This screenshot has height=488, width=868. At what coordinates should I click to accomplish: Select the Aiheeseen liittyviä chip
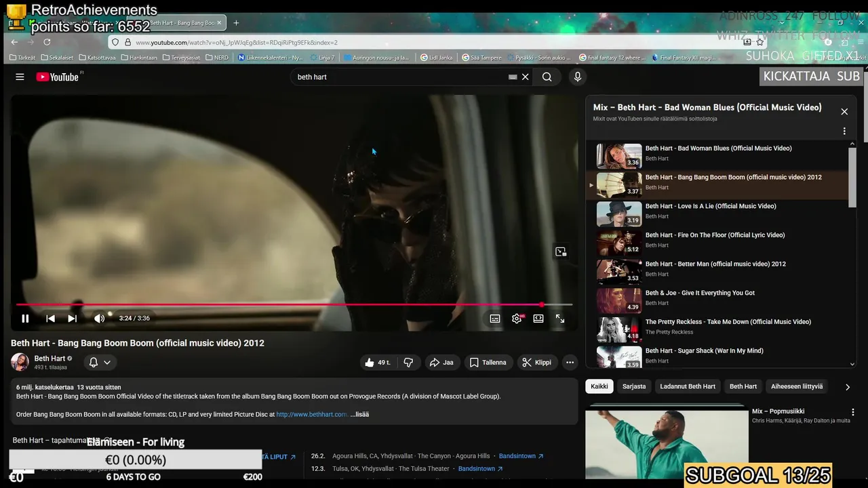click(x=797, y=386)
